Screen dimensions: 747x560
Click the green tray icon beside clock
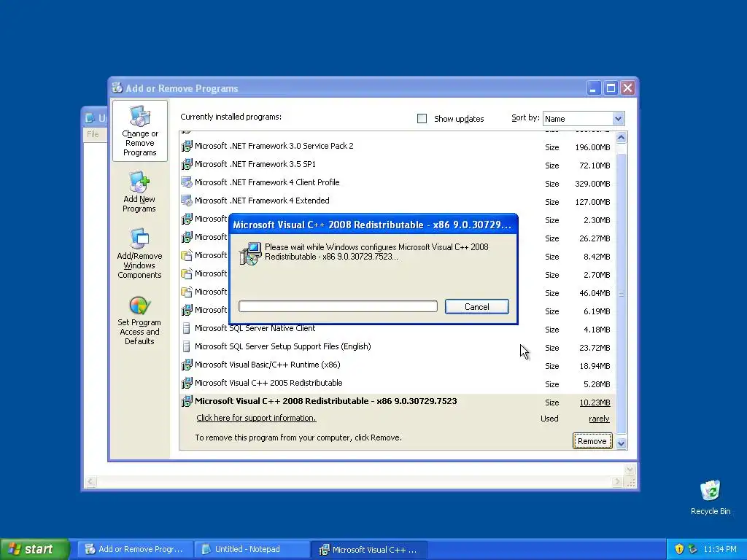pos(693,549)
